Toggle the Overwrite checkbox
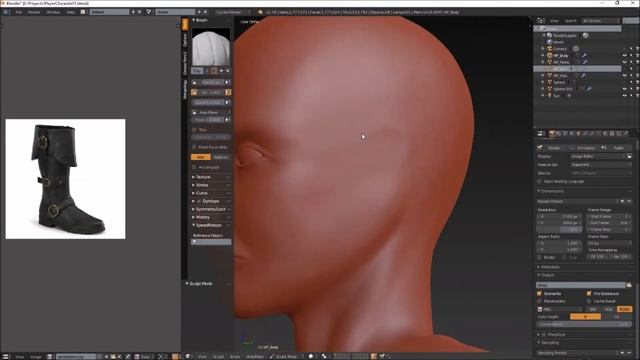Viewport: 640px width, 360px height. pos(540,293)
